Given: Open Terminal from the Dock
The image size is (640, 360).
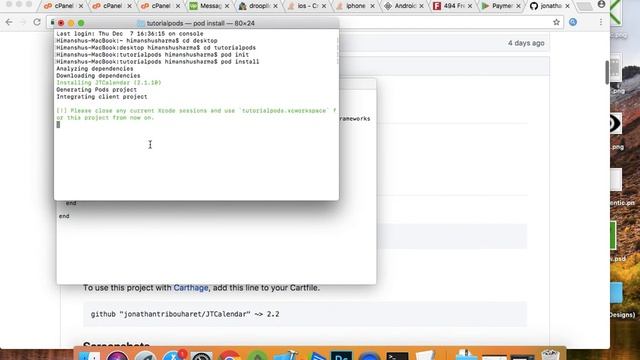Looking at the screenshot, I should pos(398,355).
